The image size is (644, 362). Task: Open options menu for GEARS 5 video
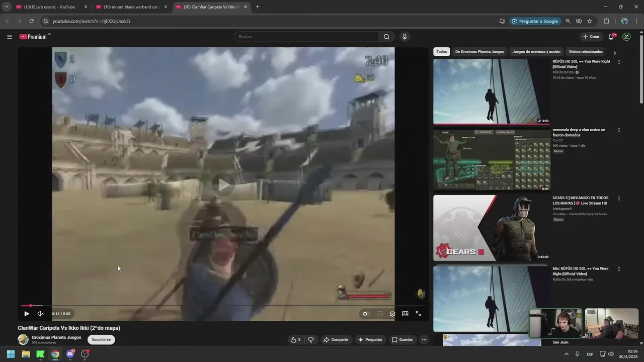[x=619, y=199]
